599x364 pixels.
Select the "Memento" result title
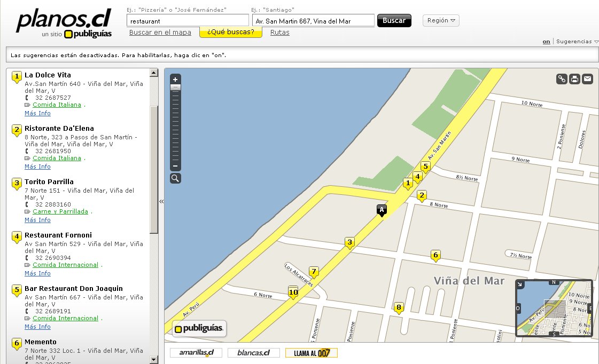[41, 342]
